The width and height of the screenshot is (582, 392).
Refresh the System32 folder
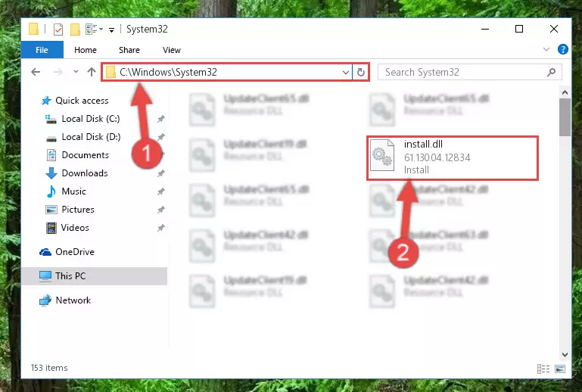tap(361, 72)
